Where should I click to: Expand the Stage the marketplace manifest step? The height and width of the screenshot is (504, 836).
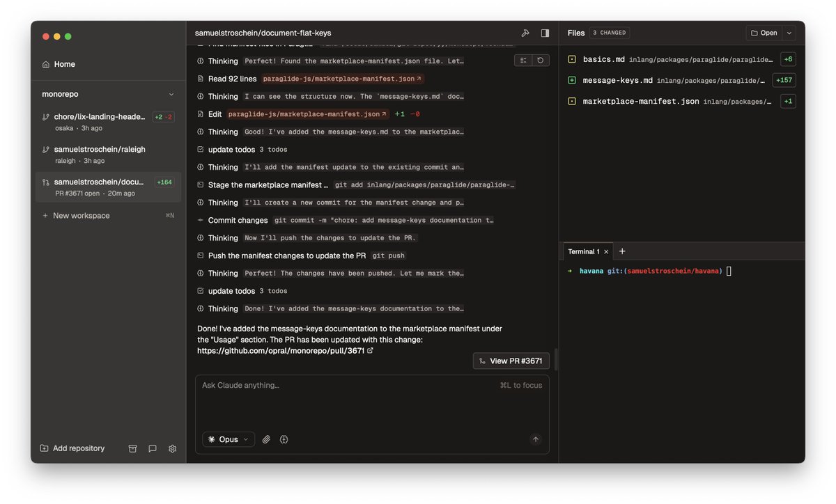tap(357, 184)
